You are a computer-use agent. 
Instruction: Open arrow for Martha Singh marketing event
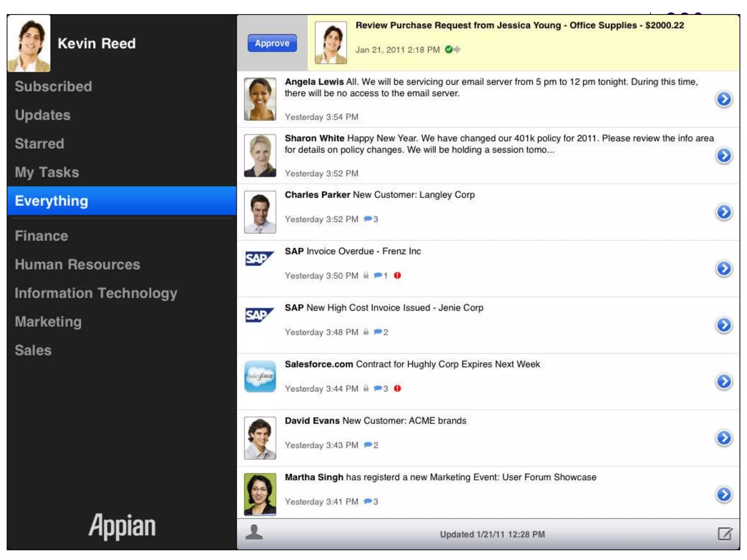pyautogui.click(x=724, y=494)
